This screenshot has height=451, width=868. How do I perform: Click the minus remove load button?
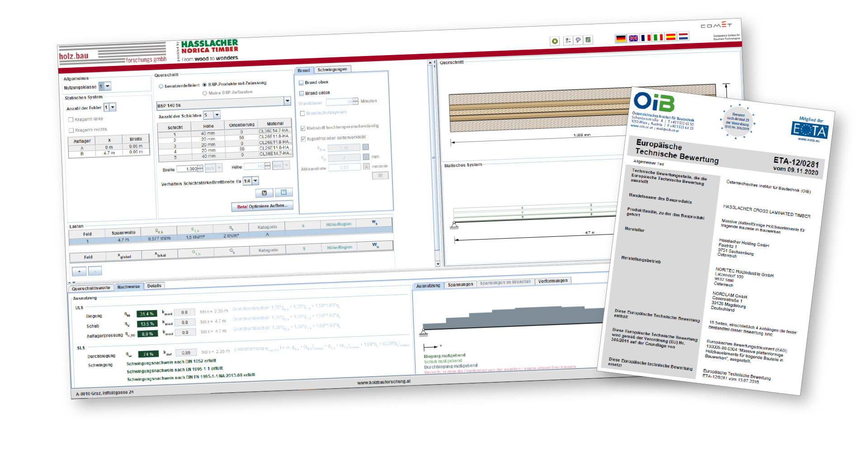[95, 271]
